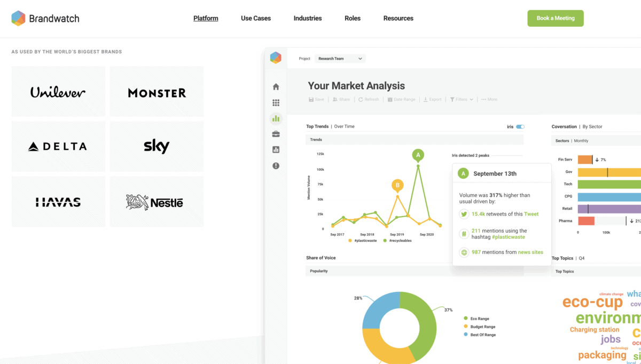Select the Monster brand logo tile
641x364 pixels.
click(157, 92)
